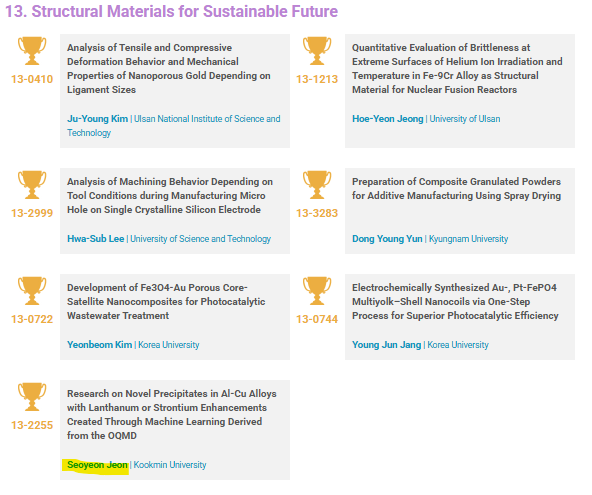Click Kookmin University affiliation text
The width and height of the screenshot is (592, 495).
pyautogui.click(x=170, y=465)
